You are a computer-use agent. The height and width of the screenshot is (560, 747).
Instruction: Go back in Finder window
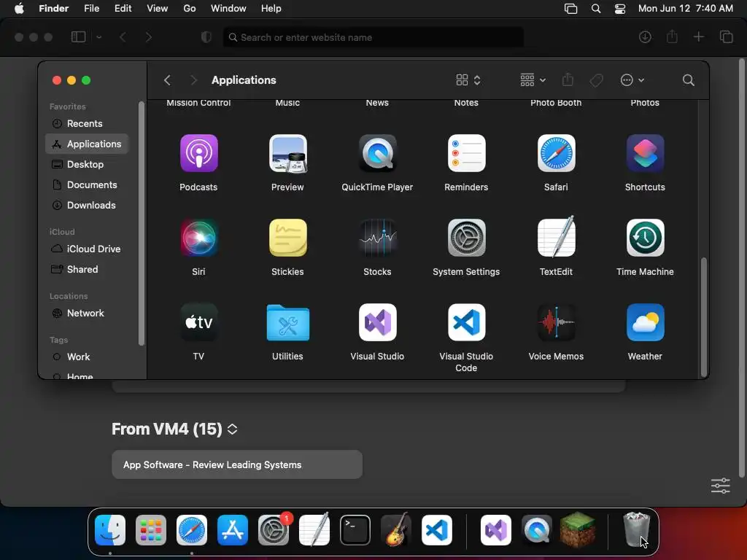pyautogui.click(x=167, y=80)
